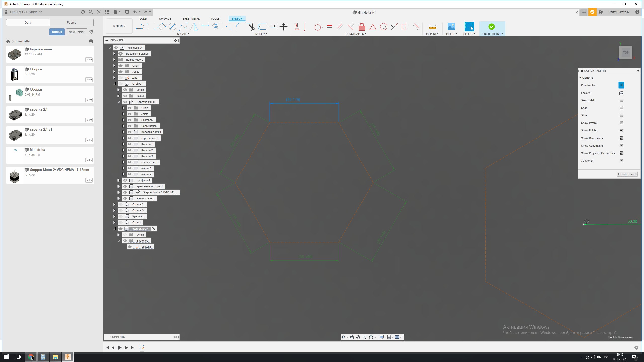Apply the Symmetry constraint
644x362 pixels.
[x=405, y=27]
